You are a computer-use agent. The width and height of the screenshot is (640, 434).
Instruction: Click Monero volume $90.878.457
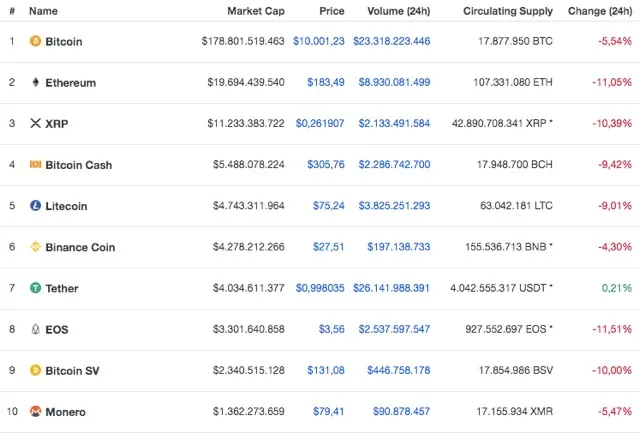tap(402, 412)
